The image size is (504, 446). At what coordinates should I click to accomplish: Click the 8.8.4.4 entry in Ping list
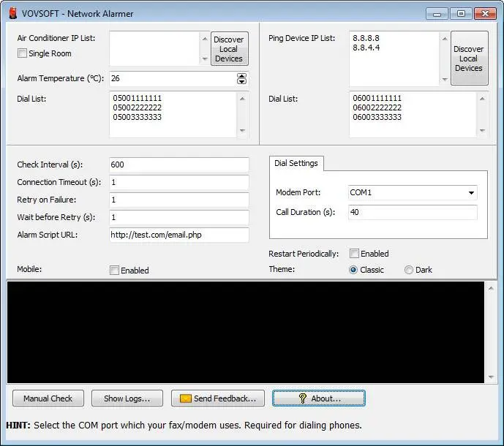coord(366,48)
